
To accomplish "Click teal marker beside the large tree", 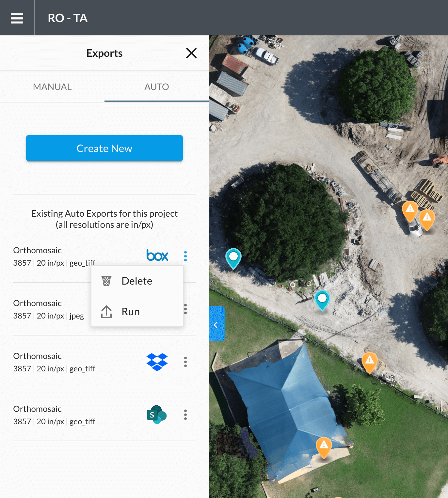I will [233, 258].
